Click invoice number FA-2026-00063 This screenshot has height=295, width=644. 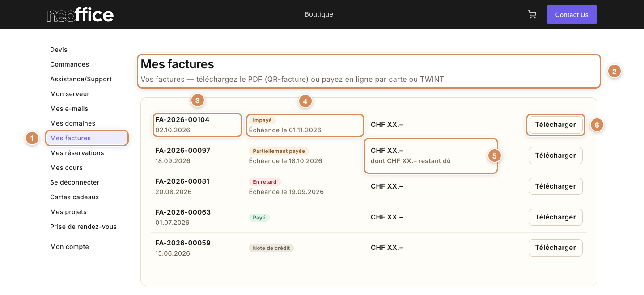182,212
